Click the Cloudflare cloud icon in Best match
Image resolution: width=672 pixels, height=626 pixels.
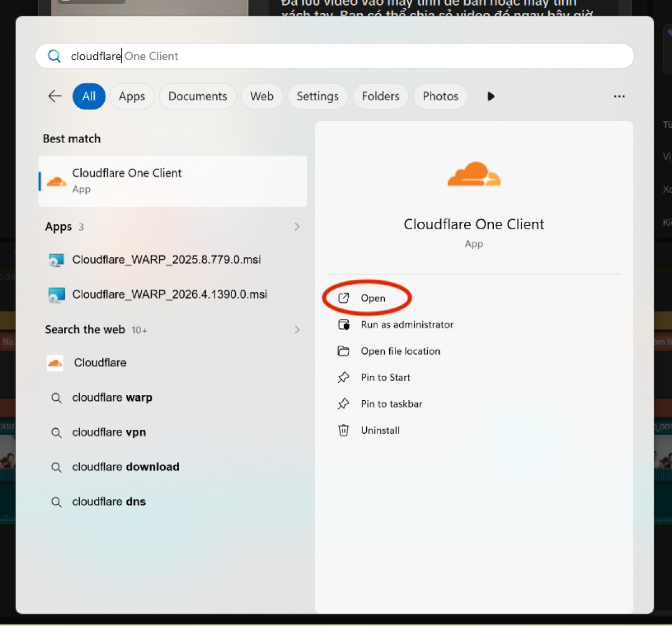click(57, 181)
